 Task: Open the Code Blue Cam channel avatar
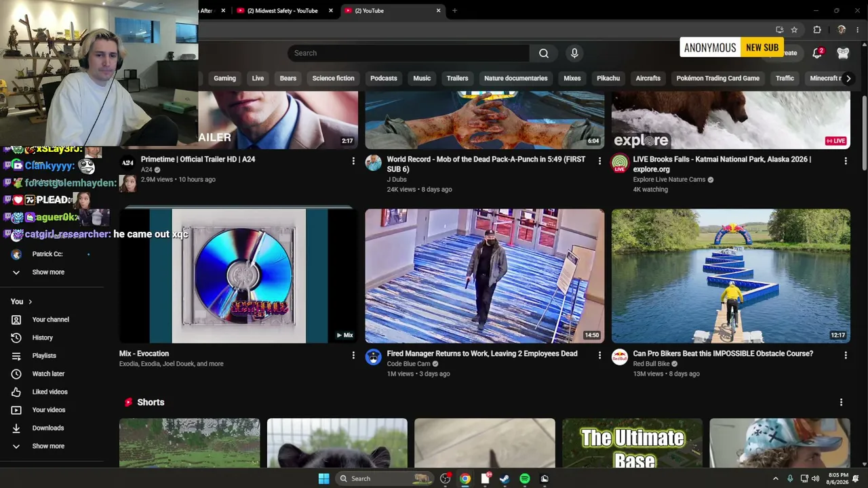[x=374, y=357]
